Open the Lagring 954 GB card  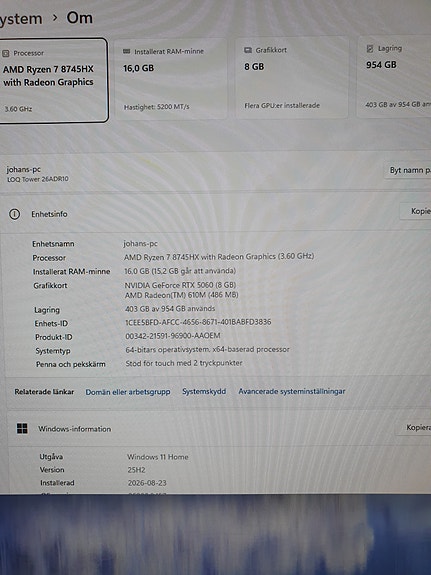[394, 76]
